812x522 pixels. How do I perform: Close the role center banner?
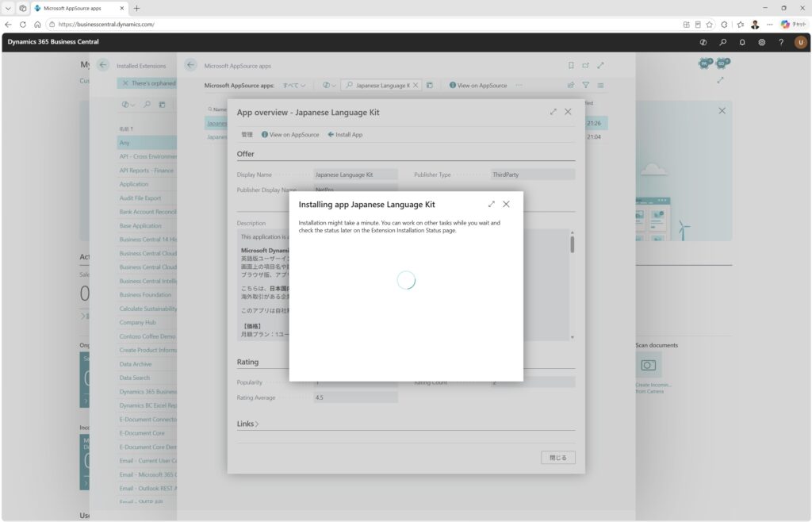[x=722, y=111]
